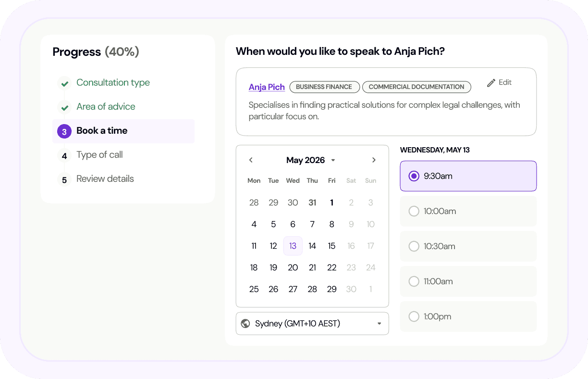
Task: Click the Consultation type green checkmark icon
Action: [64, 83]
